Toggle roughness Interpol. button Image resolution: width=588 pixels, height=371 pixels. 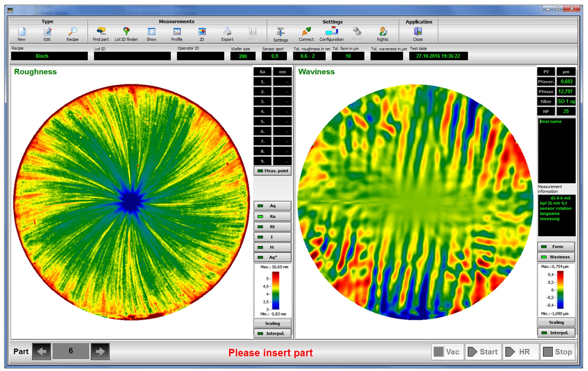pyautogui.click(x=272, y=333)
